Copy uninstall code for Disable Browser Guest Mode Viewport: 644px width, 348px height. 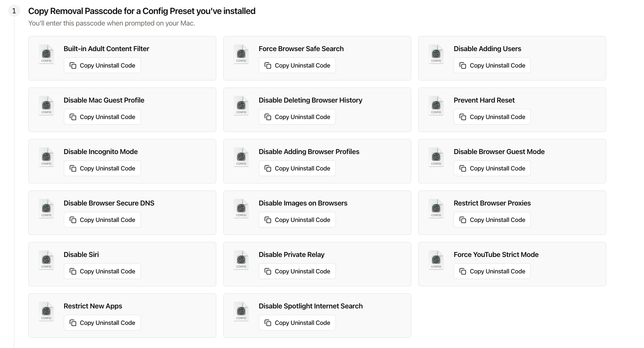pos(492,168)
